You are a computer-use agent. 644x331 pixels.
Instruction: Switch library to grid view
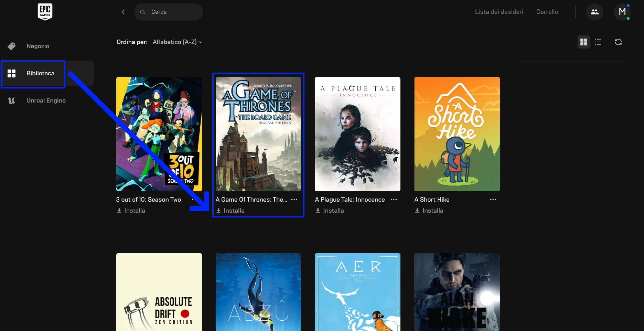click(x=584, y=42)
